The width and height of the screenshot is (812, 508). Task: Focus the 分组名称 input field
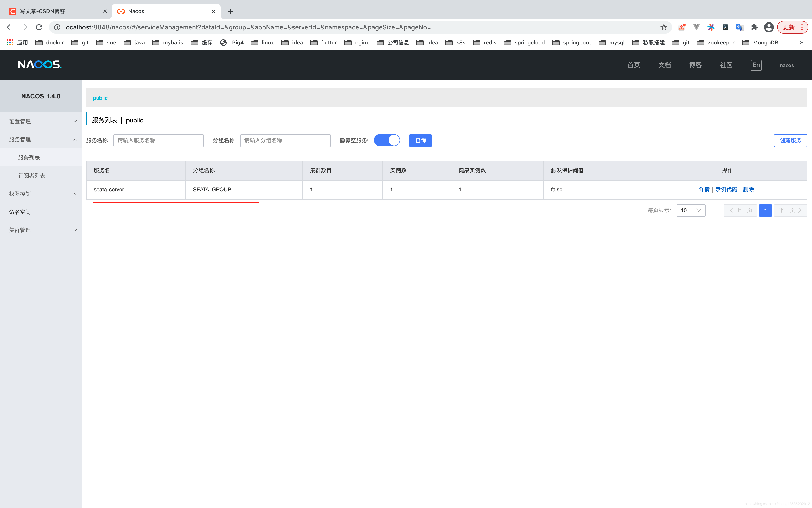point(285,140)
